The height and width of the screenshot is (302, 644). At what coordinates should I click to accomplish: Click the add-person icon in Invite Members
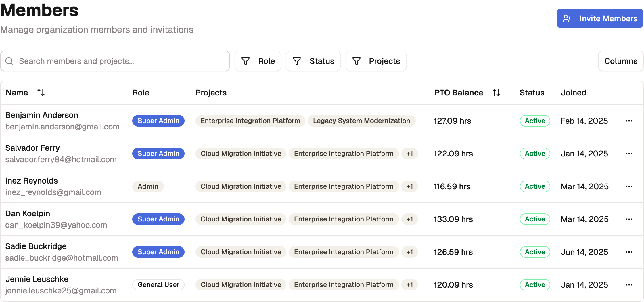[x=567, y=18]
